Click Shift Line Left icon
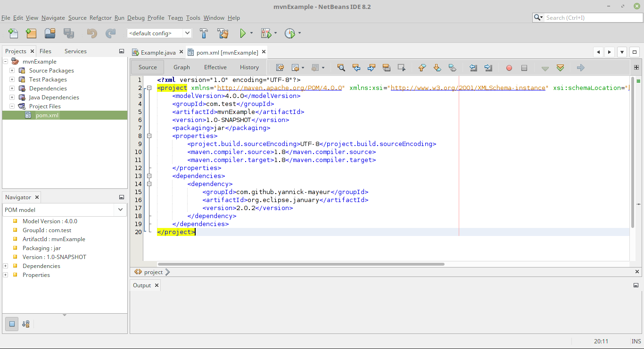Screen dimensions: 644x349 click(473, 68)
